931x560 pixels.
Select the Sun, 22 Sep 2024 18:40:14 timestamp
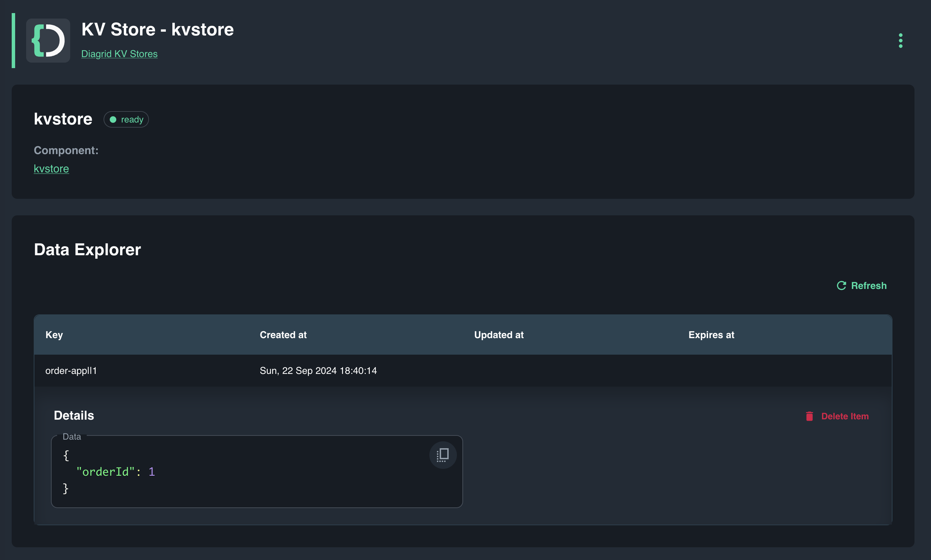[x=318, y=370]
